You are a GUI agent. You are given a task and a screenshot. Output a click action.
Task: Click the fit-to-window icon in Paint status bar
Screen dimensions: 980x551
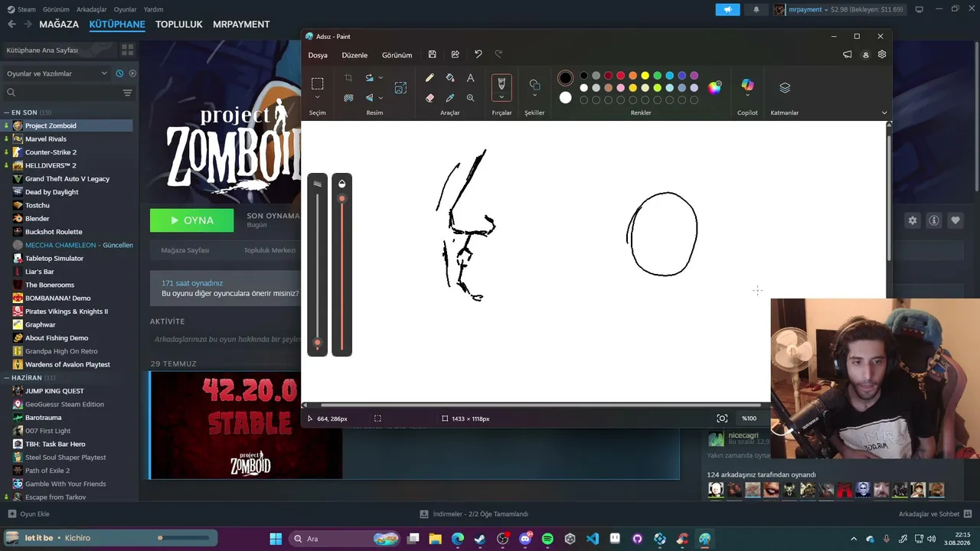coord(722,419)
